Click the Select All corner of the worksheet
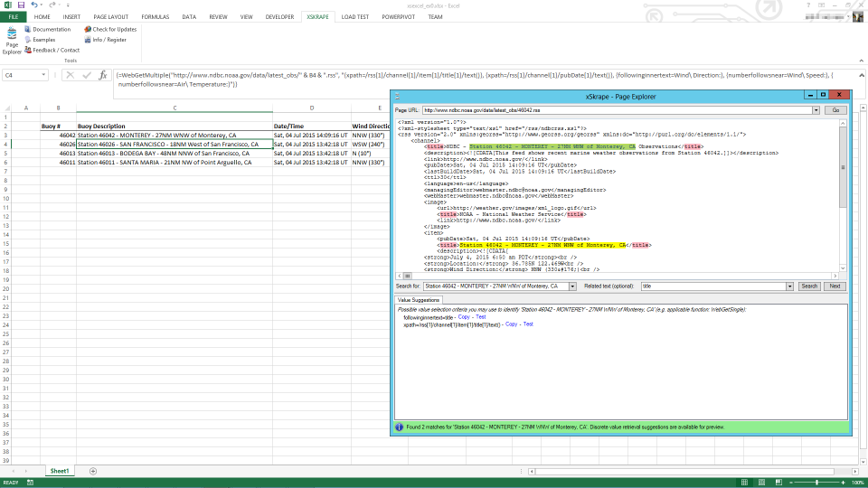868x488 pixels. 6,108
